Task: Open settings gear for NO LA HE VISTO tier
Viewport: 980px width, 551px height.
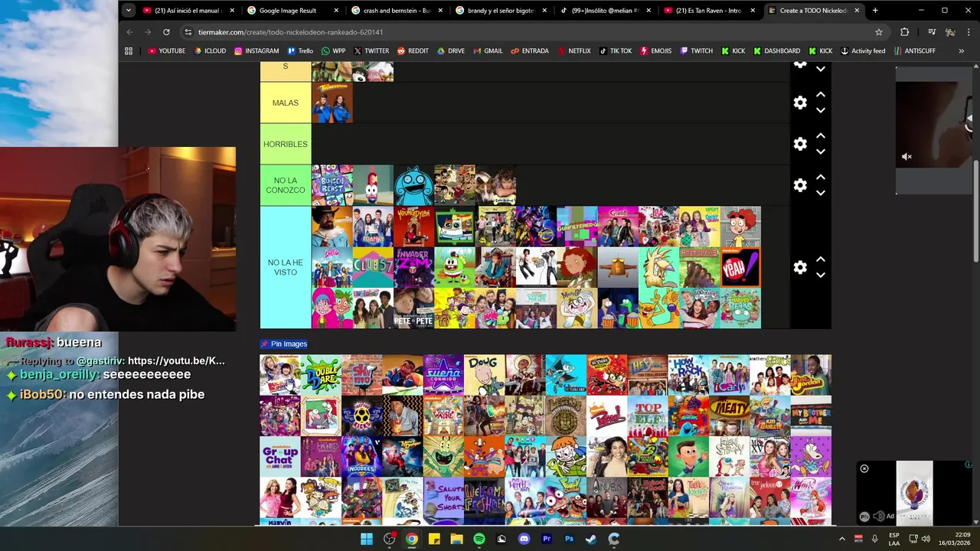Action: pyautogui.click(x=800, y=267)
